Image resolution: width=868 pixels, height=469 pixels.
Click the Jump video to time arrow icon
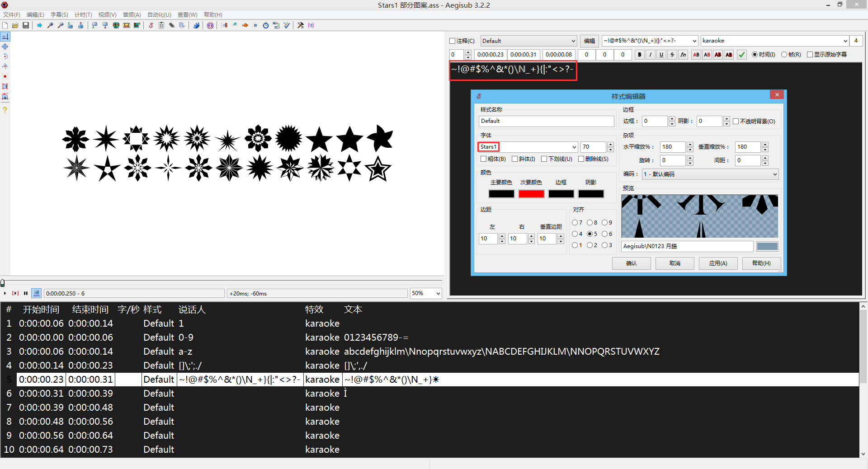click(x=40, y=25)
